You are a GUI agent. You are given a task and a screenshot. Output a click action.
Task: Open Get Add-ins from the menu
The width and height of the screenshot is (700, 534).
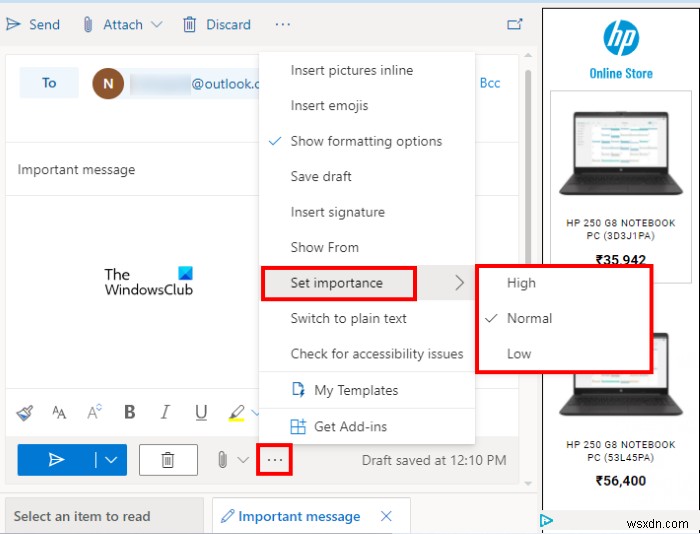tap(367, 426)
